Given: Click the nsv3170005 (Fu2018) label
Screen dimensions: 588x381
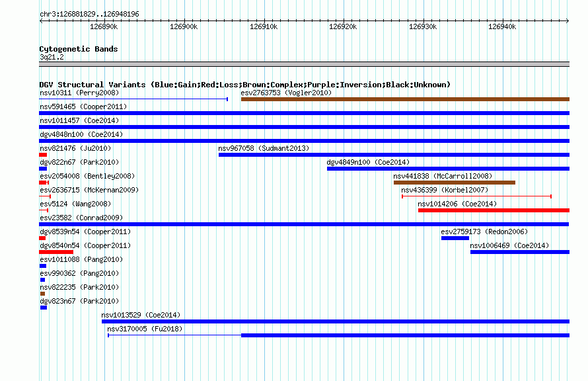Looking at the screenshot, I should tap(145, 329).
